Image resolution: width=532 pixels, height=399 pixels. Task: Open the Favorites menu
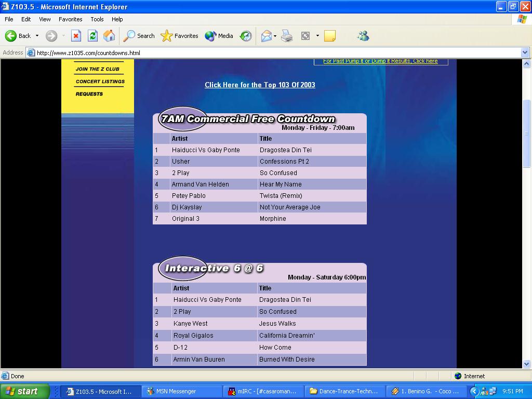(x=70, y=19)
